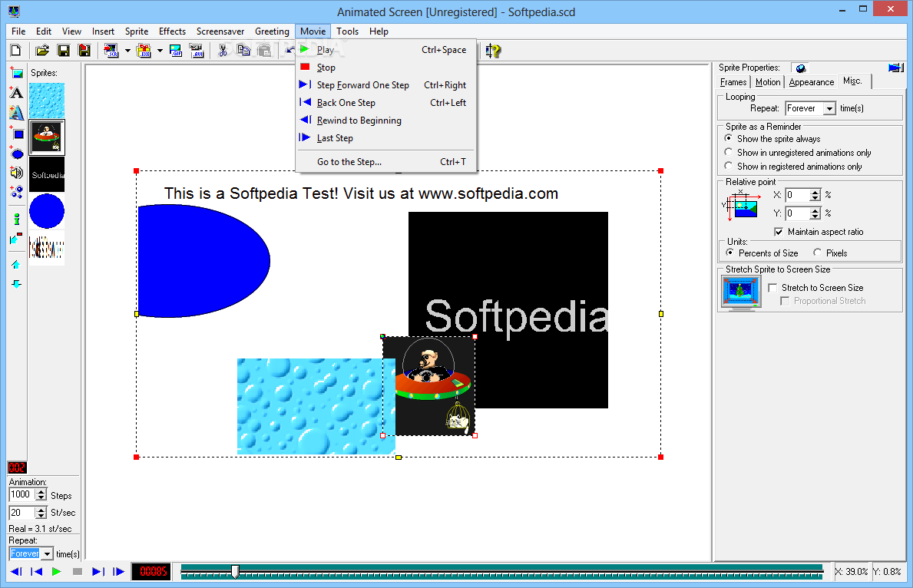The image size is (913, 588).
Task: Adjust animation Steps spinner
Action: point(41,495)
